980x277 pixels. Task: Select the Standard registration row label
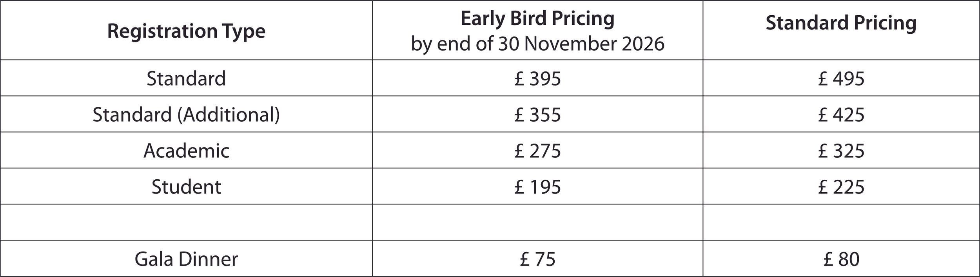pyautogui.click(x=186, y=78)
